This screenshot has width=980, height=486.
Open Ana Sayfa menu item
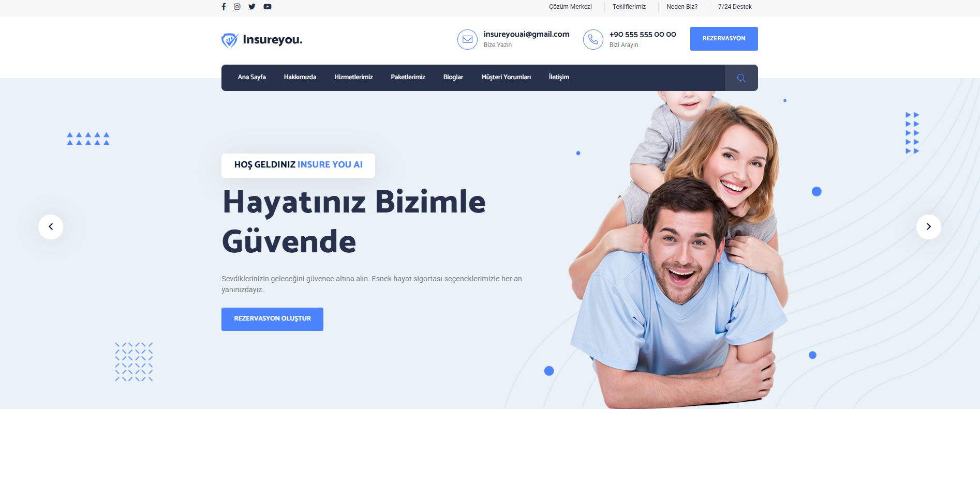click(252, 77)
